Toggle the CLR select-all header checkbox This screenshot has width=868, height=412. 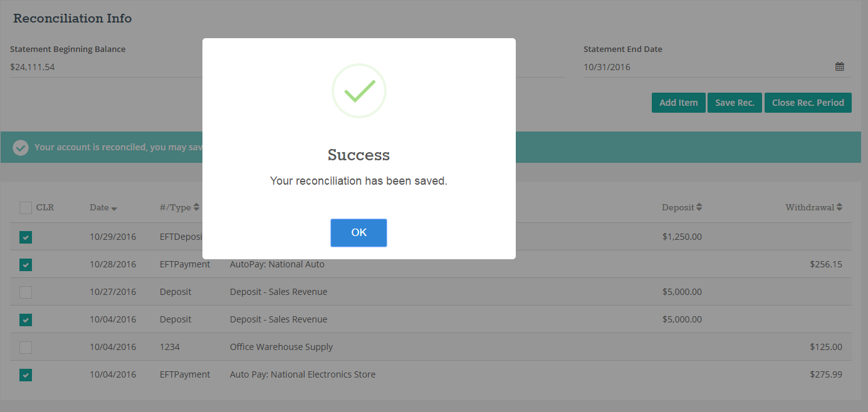tap(25, 208)
